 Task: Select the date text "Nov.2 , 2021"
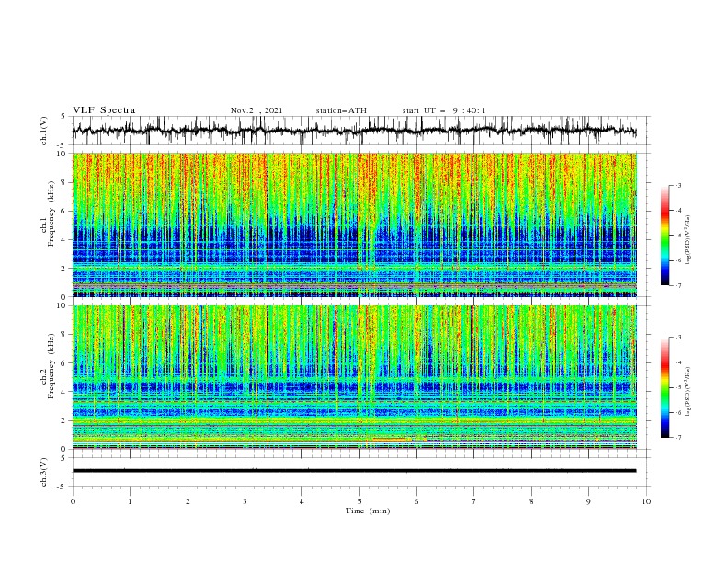pyautogui.click(x=256, y=110)
